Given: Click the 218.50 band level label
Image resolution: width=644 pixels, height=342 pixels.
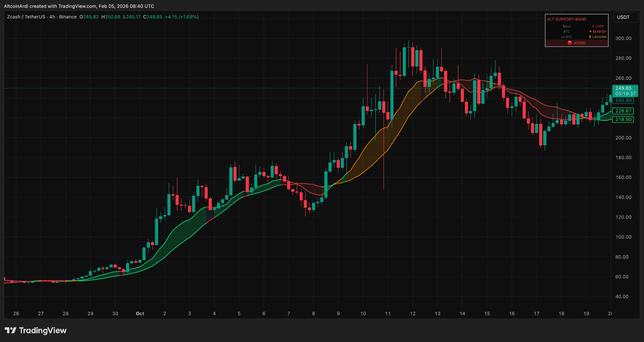Looking at the screenshot, I should click(x=623, y=119).
